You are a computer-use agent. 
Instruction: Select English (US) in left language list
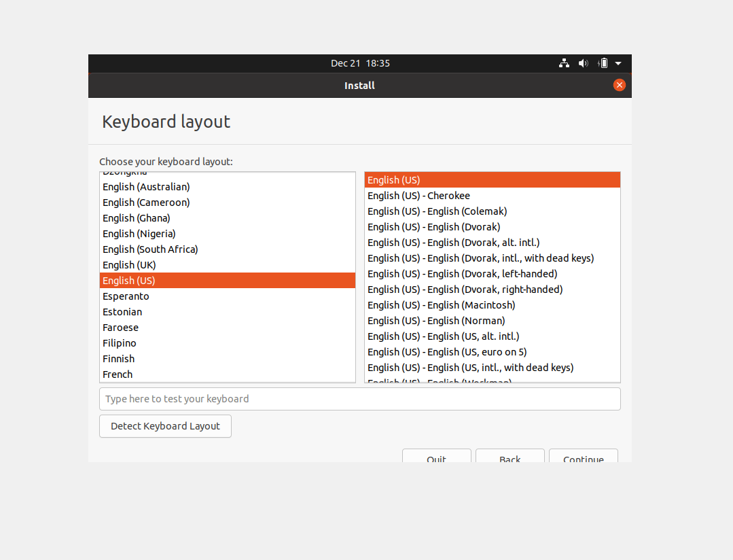[x=228, y=281]
